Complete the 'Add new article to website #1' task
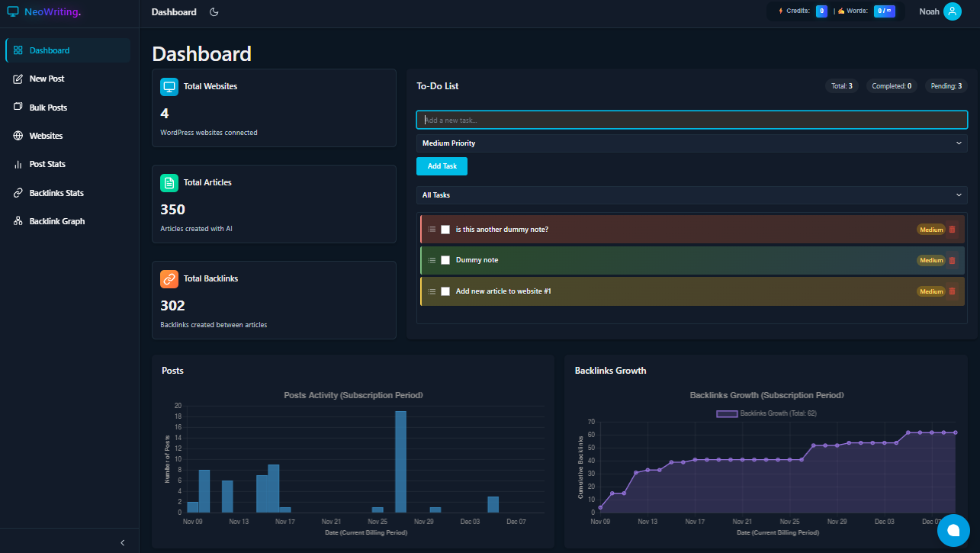 click(x=445, y=291)
